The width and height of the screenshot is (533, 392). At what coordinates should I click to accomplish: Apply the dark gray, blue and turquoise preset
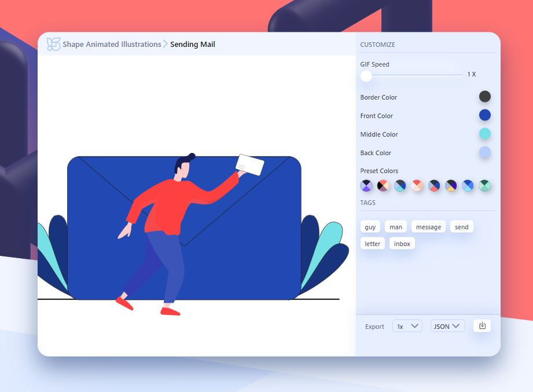coord(400,186)
